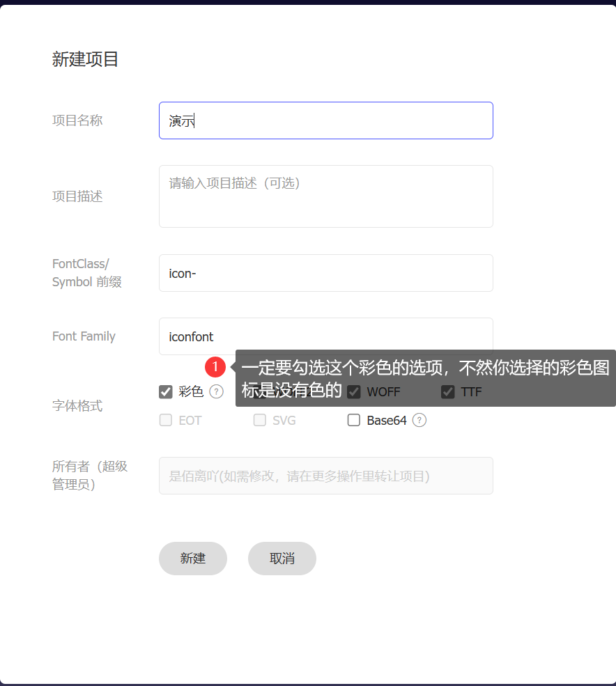This screenshot has height=686, width=616.
Task: Click the SVG format checkbox
Action: (260, 420)
